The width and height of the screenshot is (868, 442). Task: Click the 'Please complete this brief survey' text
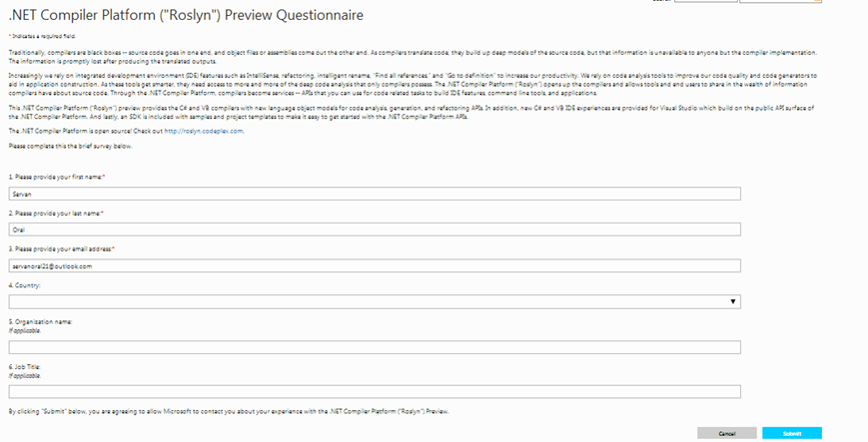(70, 146)
